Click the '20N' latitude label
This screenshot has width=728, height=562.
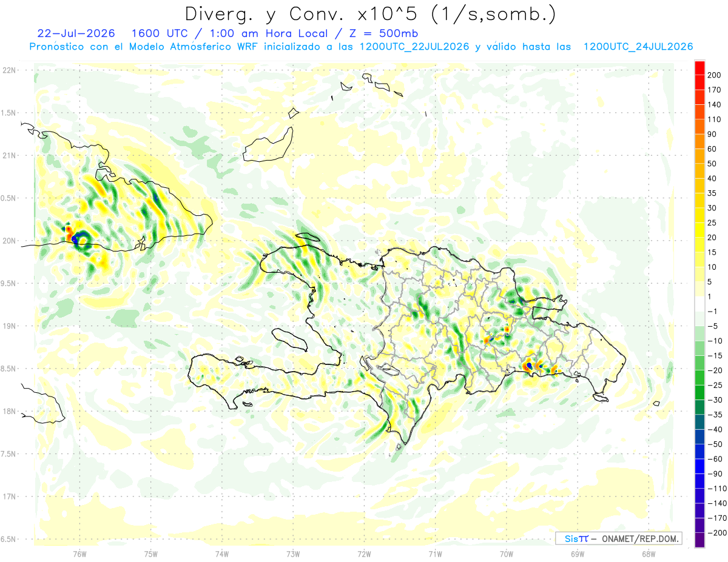tap(8, 241)
